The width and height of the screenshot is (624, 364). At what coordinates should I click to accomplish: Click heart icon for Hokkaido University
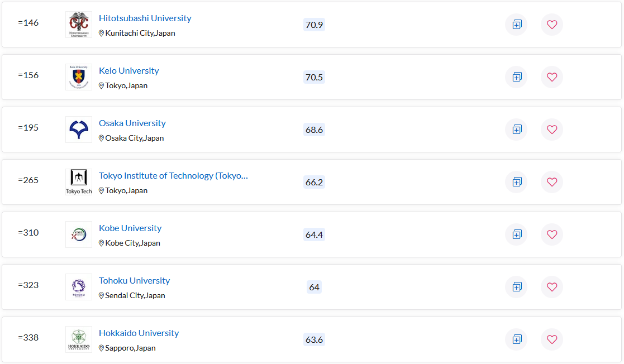click(552, 339)
